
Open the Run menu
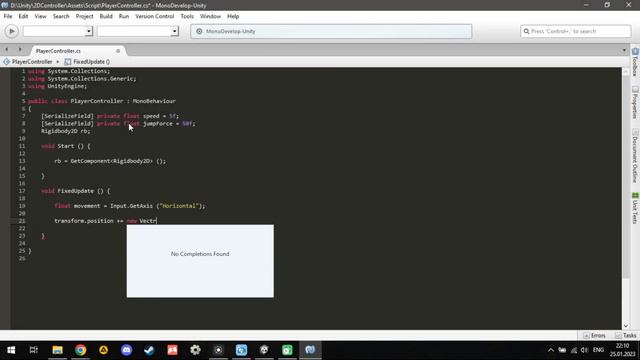(124, 16)
